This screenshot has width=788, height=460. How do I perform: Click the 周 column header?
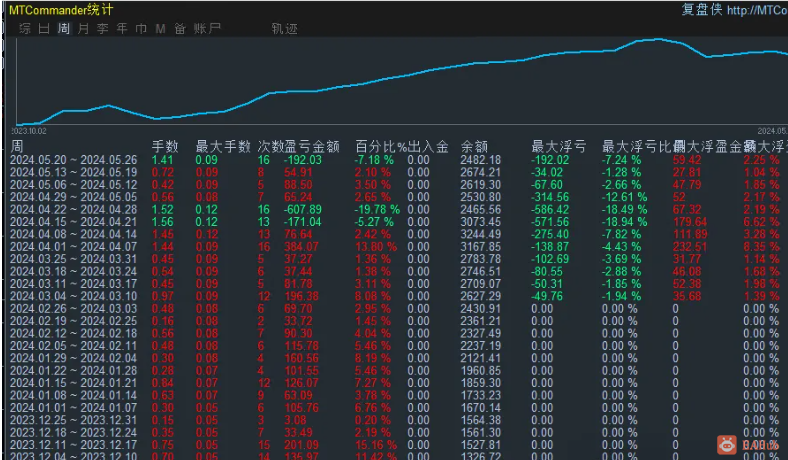(x=17, y=147)
